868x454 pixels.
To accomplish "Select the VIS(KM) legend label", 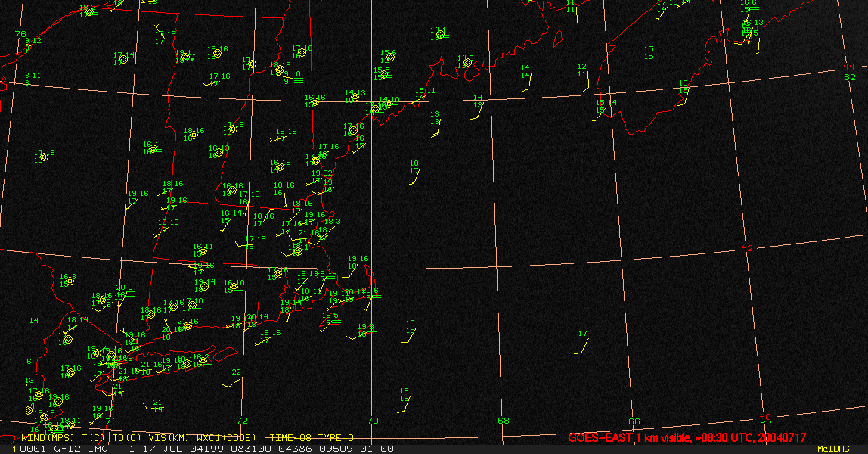I will click(169, 438).
